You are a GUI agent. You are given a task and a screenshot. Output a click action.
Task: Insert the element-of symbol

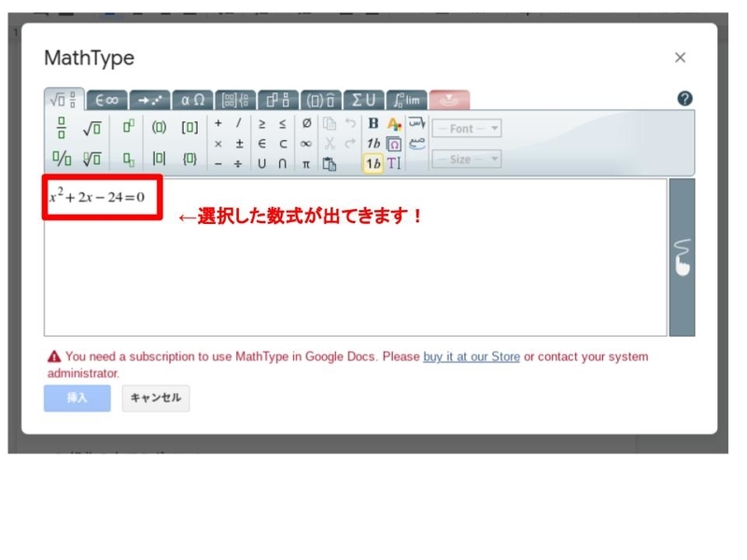coord(261,144)
